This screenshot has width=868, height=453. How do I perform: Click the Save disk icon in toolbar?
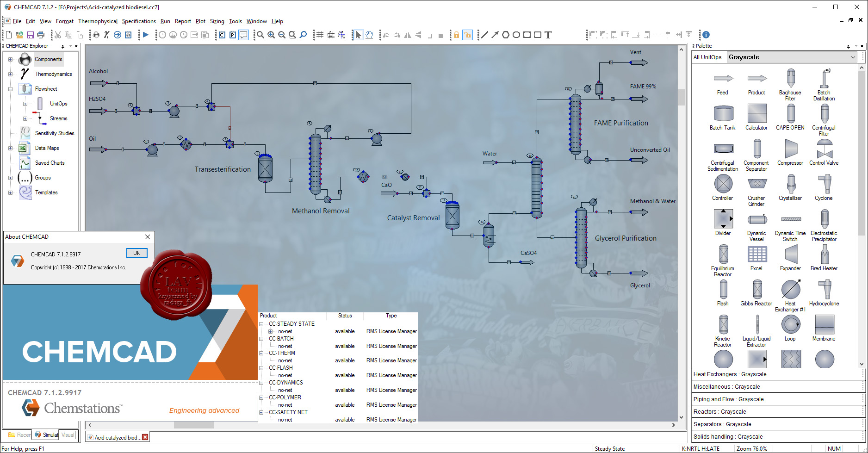[30, 35]
